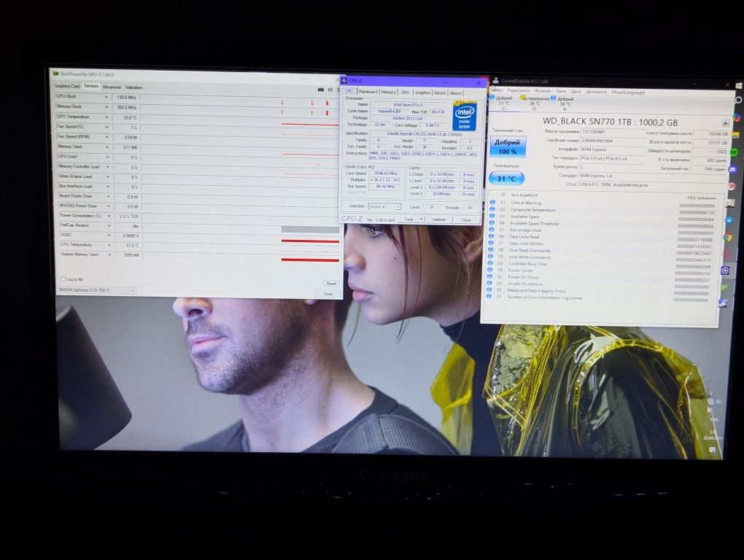Image resolution: width=744 pixels, height=560 pixels.
Task: Open the Диск menu in CrystalDiskInfo
Action: pos(576,91)
